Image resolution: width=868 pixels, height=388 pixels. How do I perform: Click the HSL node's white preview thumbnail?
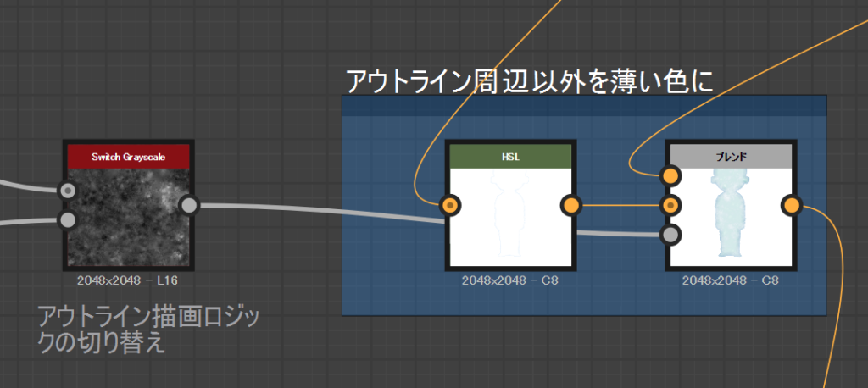pos(510,216)
